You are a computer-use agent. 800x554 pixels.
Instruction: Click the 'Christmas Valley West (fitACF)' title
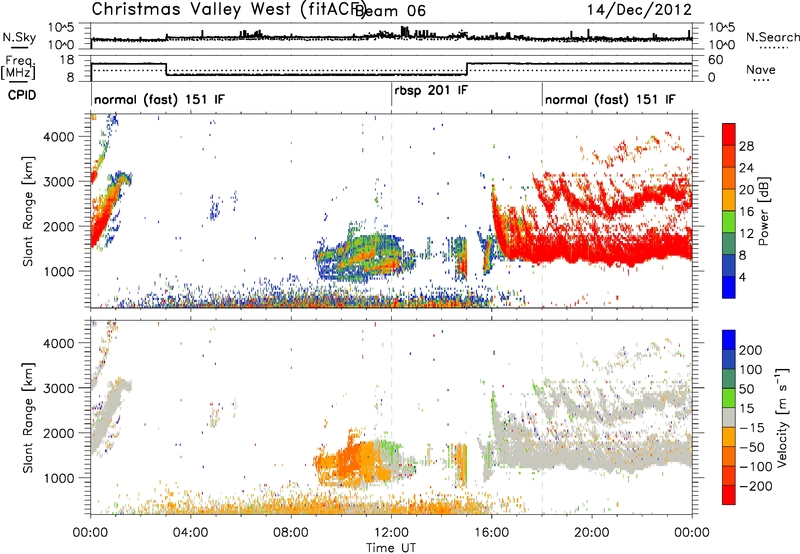[x=228, y=10]
